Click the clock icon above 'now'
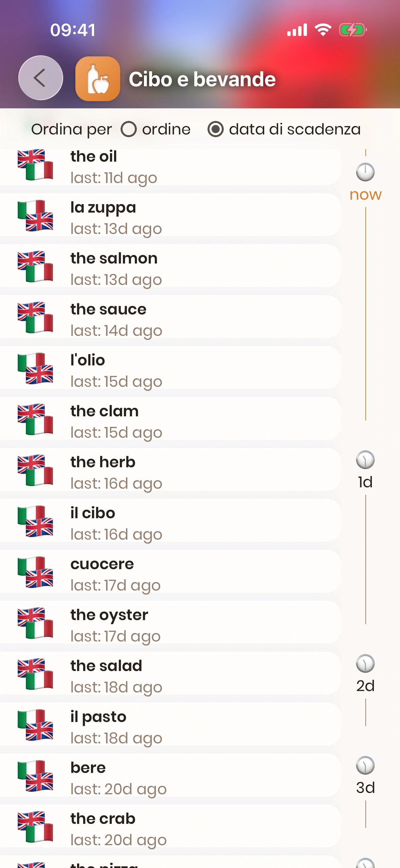The width and height of the screenshot is (400, 868). (x=365, y=172)
